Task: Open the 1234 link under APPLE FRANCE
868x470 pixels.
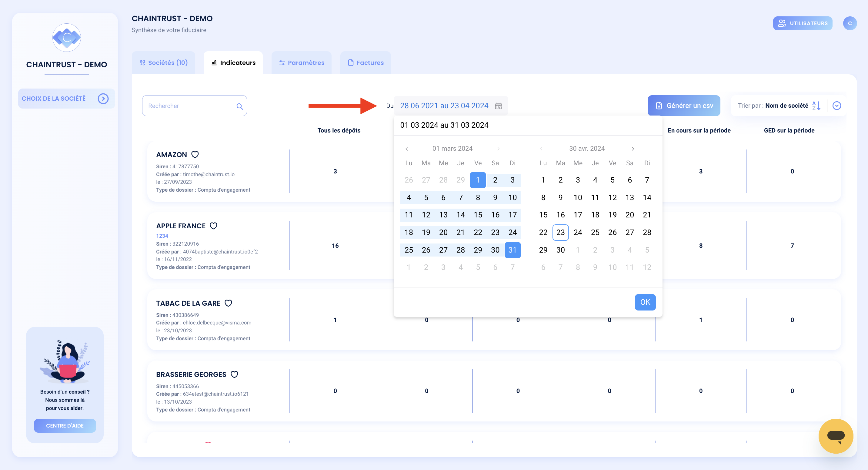Action: (162, 236)
